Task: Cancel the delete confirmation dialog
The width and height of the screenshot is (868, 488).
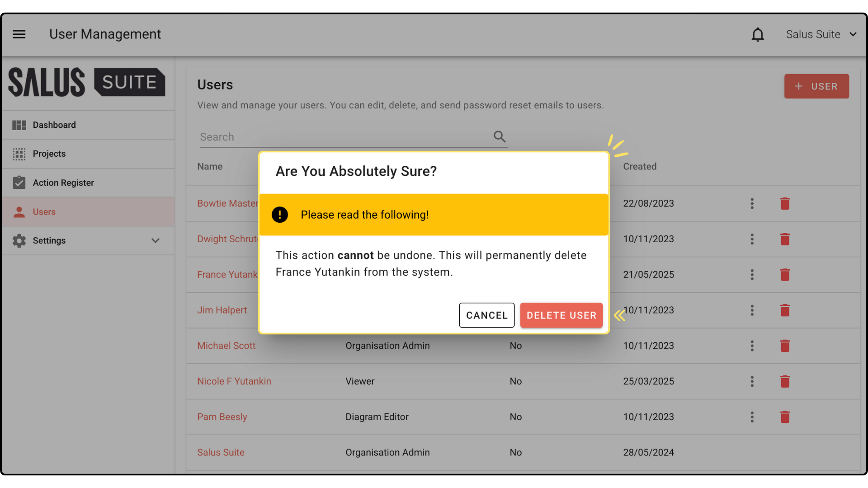Action: coord(486,315)
